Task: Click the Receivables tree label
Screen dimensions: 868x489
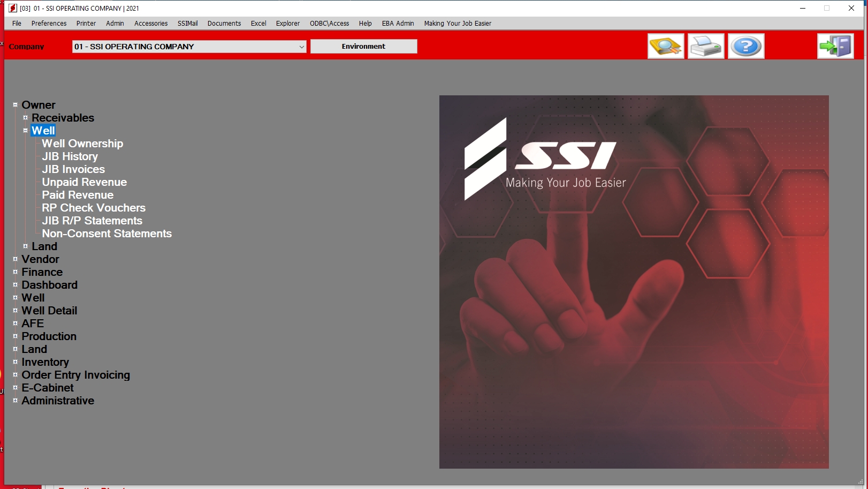Action: [x=63, y=118]
